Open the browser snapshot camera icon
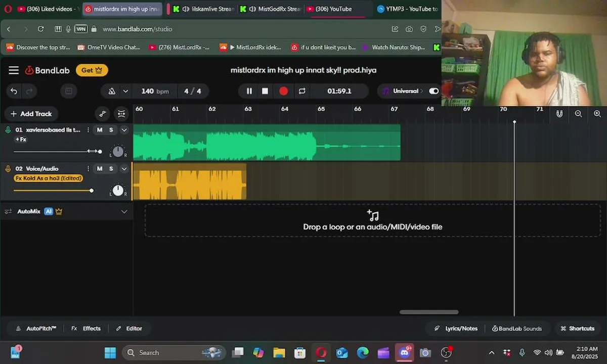Screen dimensions: 607x364 point(409,29)
